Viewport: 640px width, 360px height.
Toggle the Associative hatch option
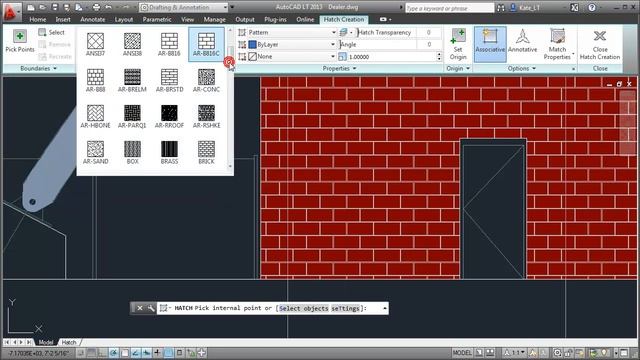click(490, 44)
